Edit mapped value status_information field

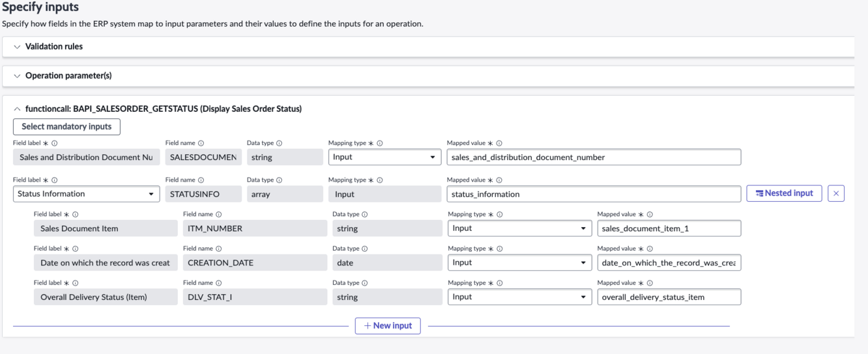point(594,194)
